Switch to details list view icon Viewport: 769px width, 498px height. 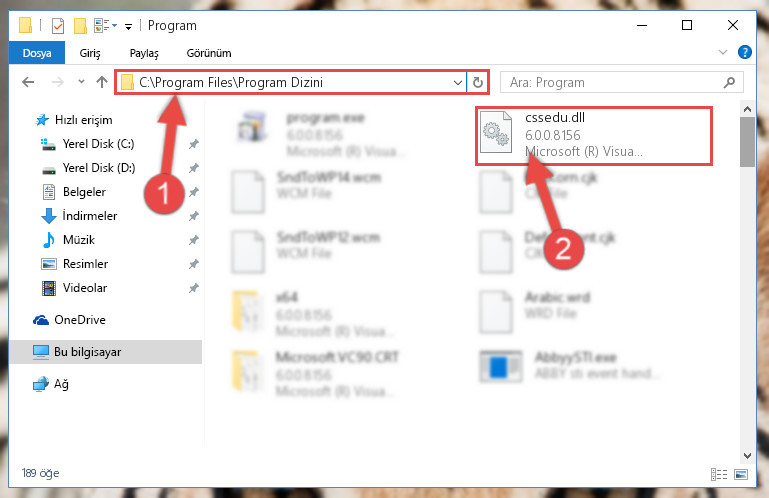point(719,474)
